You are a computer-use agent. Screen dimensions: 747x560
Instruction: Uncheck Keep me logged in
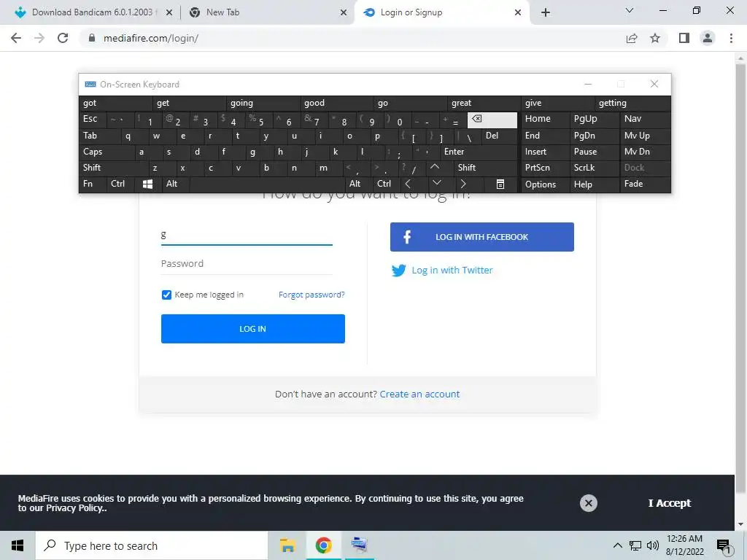166,295
